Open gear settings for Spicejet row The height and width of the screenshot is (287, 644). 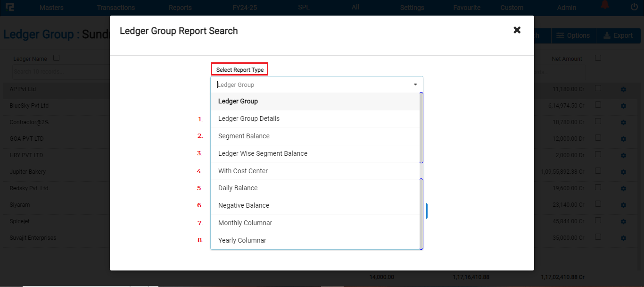click(x=623, y=221)
